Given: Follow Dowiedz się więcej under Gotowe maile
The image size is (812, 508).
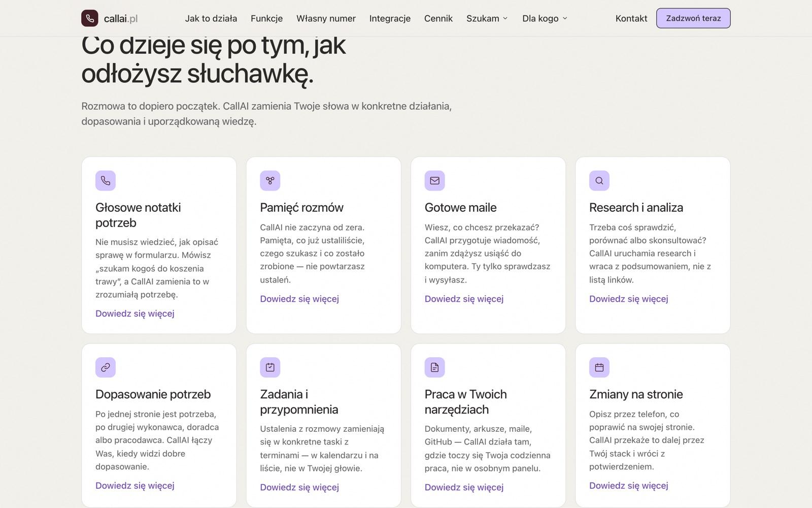Looking at the screenshot, I should 464,299.
